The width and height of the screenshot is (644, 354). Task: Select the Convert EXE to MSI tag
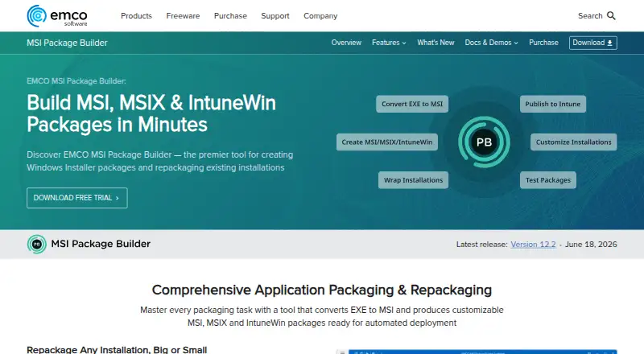412,104
